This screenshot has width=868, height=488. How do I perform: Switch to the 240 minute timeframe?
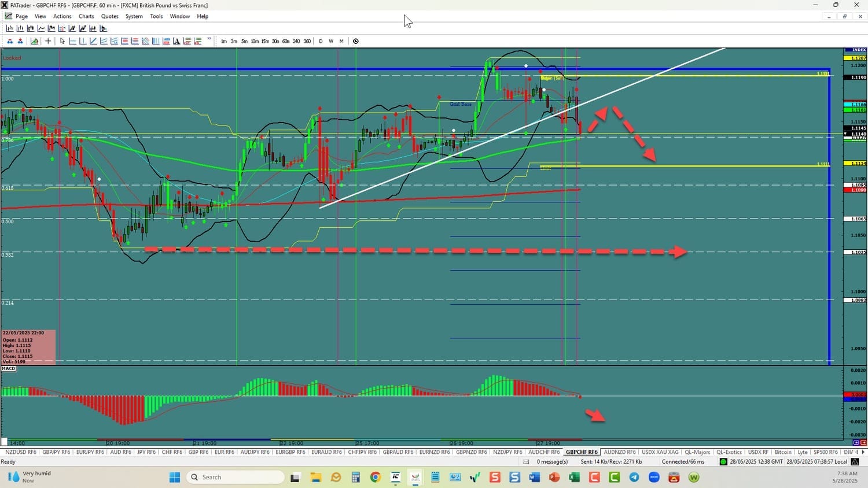[296, 41]
